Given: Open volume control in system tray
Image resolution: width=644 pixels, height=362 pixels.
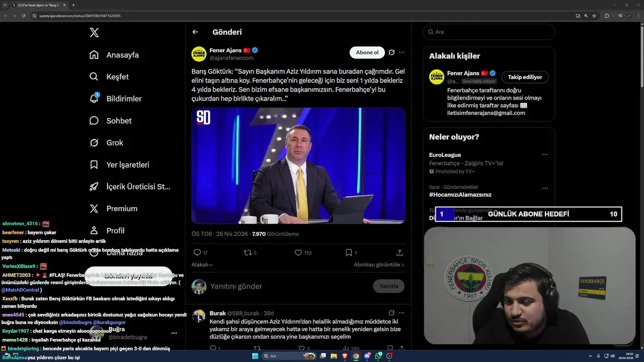Looking at the screenshot, I should (612, 356).
